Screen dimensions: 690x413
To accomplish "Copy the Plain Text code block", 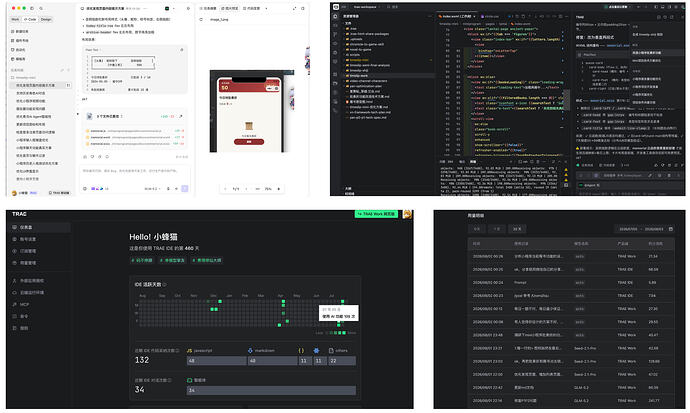I will tap(182, 50).
